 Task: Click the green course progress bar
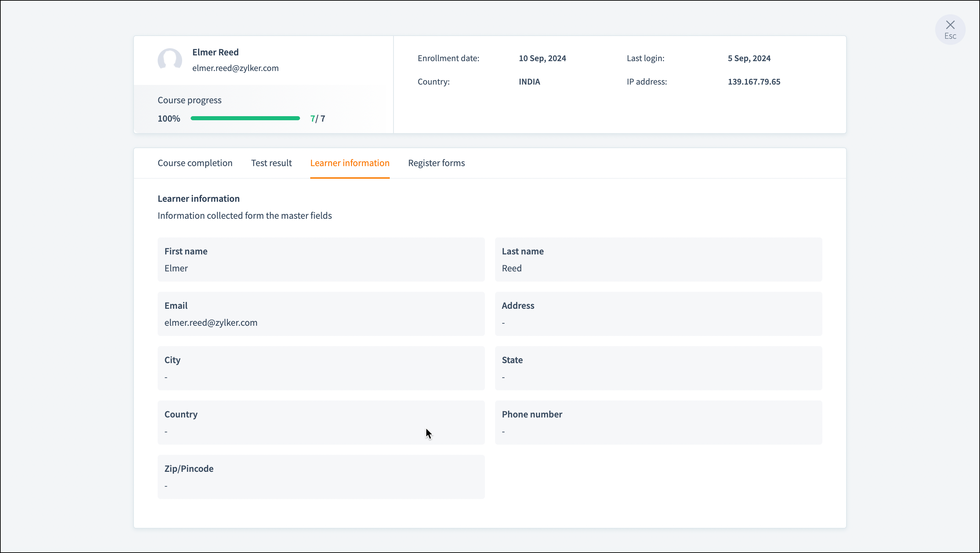245,118
